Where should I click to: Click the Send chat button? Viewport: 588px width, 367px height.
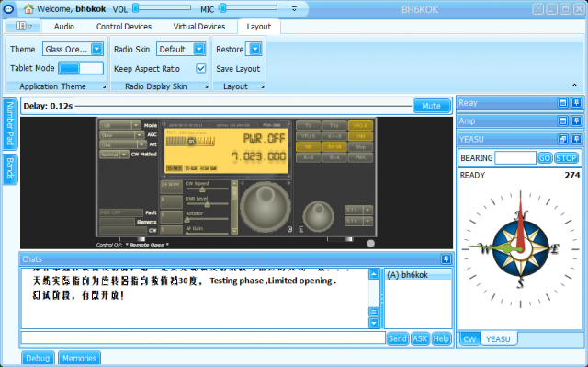398,338
